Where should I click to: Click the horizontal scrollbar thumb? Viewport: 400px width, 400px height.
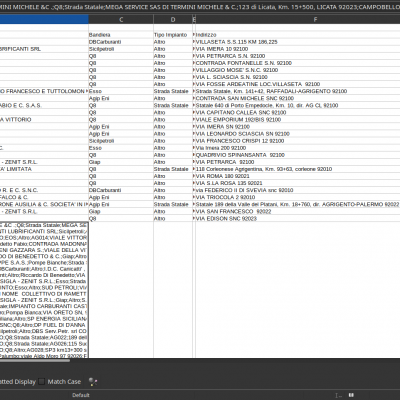[x=35, y=360]
